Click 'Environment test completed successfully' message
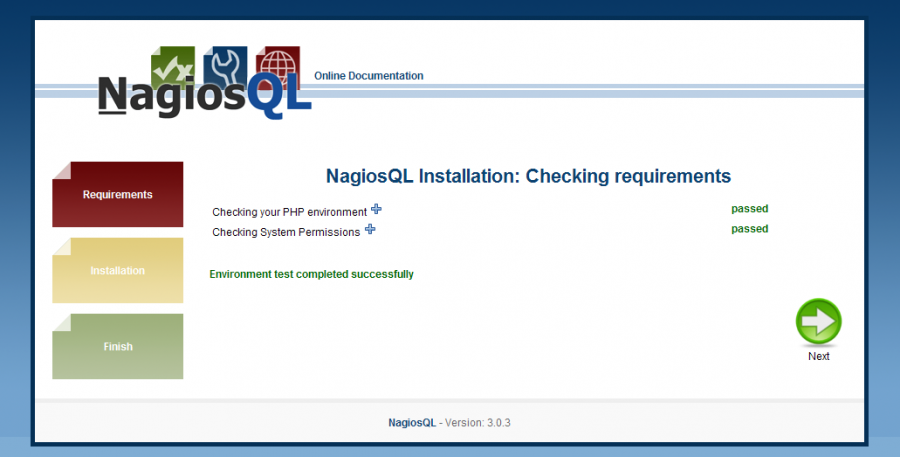900x457 pixels. (311, 274)
